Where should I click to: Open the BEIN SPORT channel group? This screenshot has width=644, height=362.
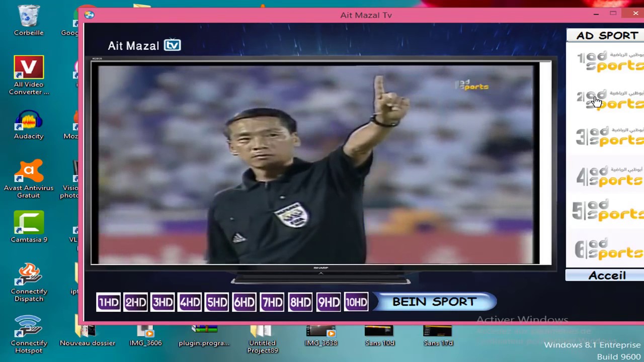[x=435, y=302]
